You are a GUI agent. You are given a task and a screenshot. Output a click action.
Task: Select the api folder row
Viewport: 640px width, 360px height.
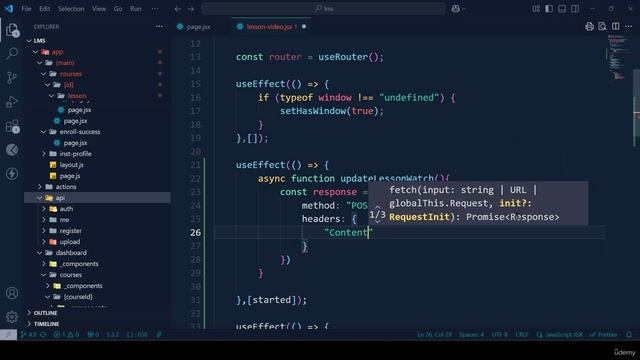click(97, 198)
